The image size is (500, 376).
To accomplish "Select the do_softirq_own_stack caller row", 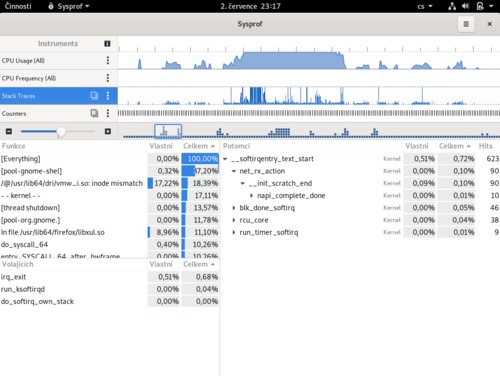I will point(109,302).
